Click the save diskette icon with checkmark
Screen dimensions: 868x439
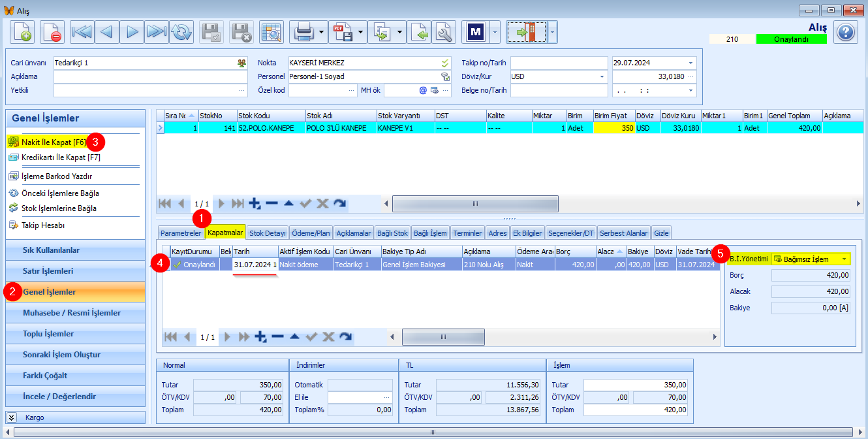click(211, 31)
